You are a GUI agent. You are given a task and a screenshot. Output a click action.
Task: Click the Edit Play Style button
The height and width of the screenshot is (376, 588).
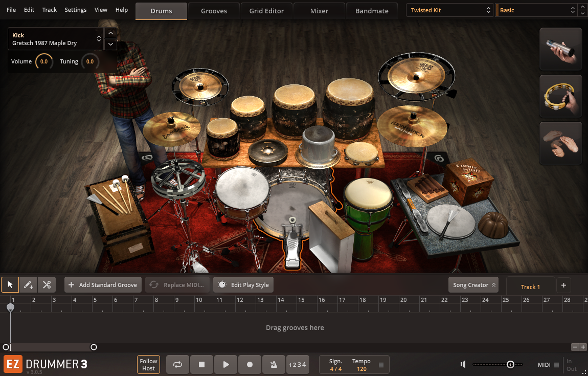243,285
